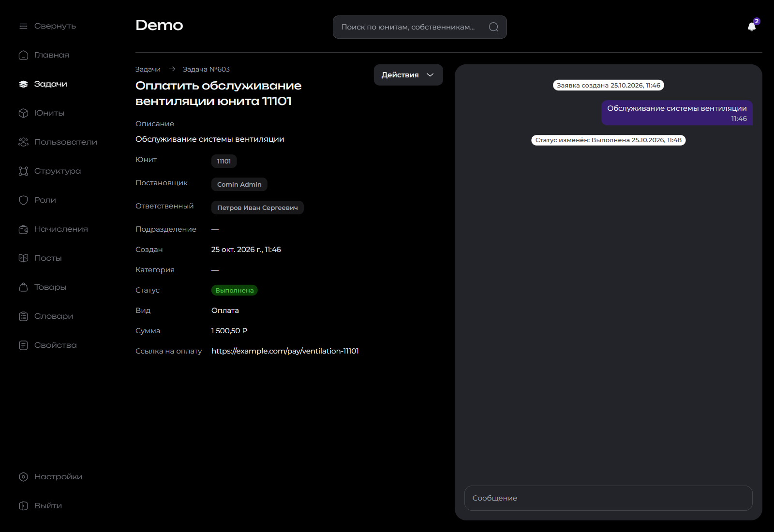Click the Выйти logout icon
Screen dimensions: 774x532
(x=23, y=506)
